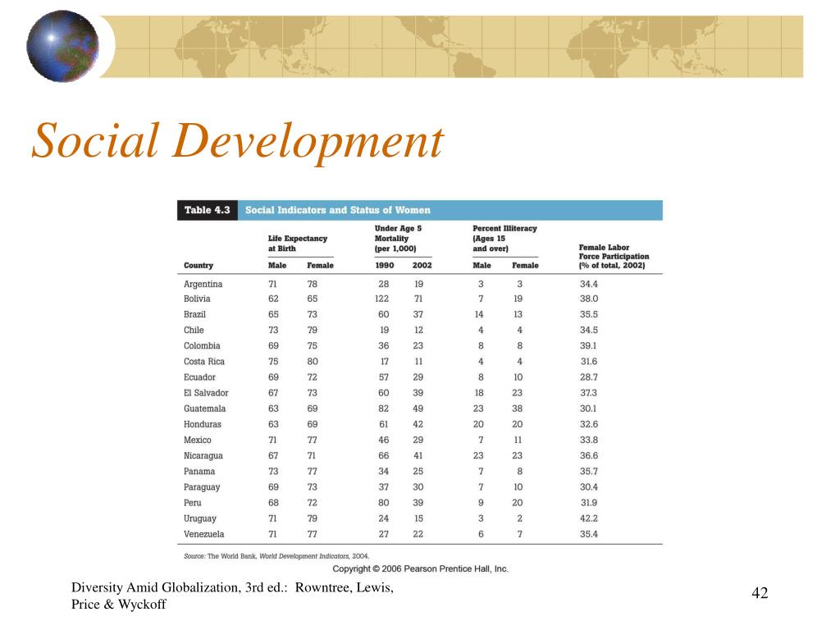Click the 'Under Age 5 Mortality' header
Viewport: 840px width, 630px height.
(x=398, y=239)
